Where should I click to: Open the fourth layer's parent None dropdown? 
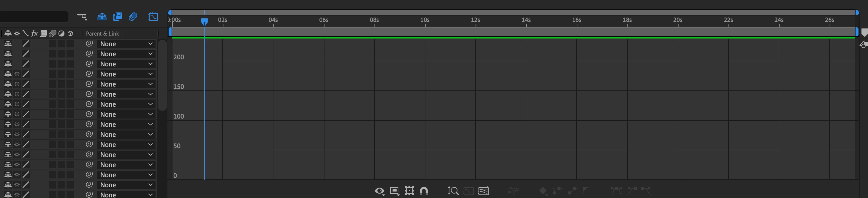coord(126,74)
